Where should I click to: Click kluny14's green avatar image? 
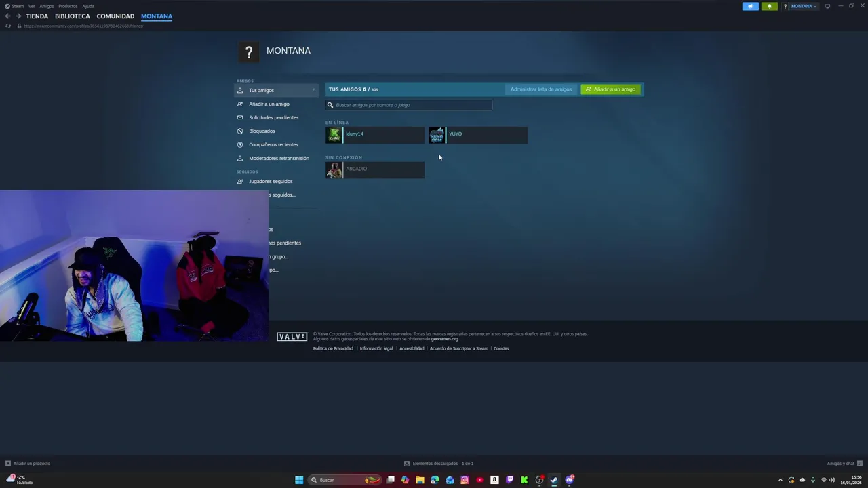334,135
